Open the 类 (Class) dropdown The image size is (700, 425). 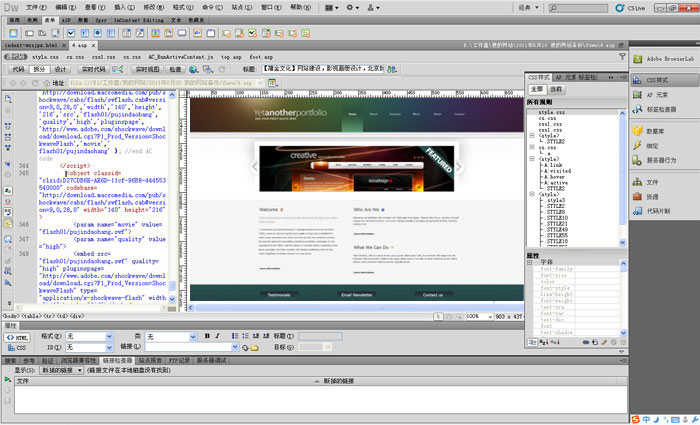click(193, 336)
